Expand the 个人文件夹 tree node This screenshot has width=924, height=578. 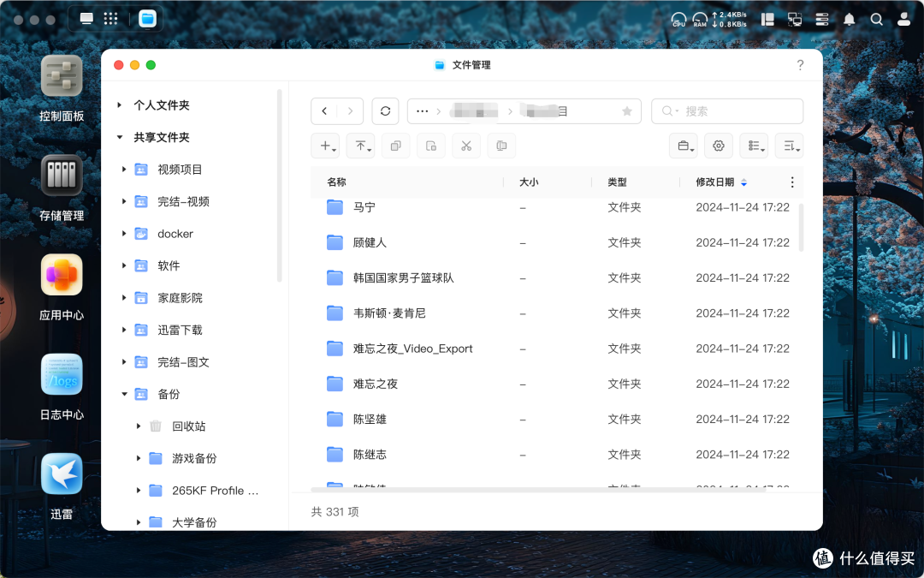pyautogui.click(x=120, y=105)
